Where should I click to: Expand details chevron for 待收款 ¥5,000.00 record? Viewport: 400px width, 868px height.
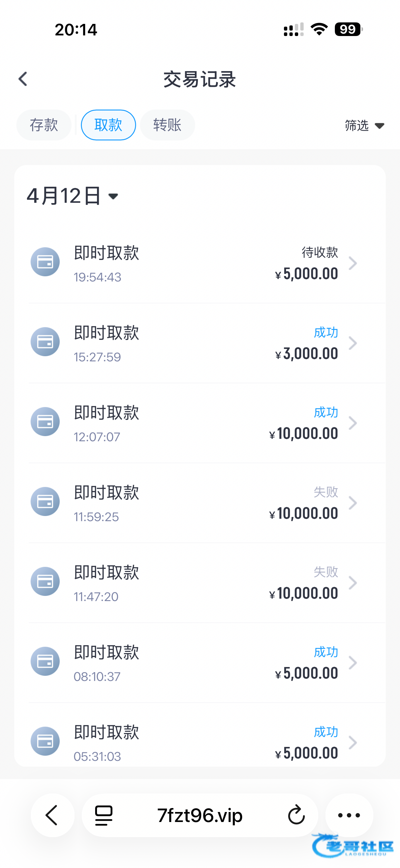pyautogui.click(x=353, y=263)
